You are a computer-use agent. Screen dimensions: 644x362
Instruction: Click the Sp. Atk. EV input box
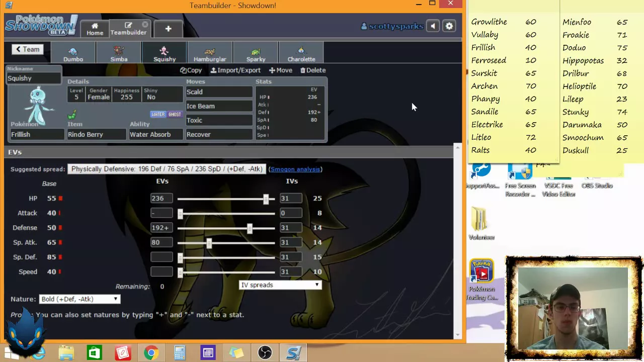162,242
